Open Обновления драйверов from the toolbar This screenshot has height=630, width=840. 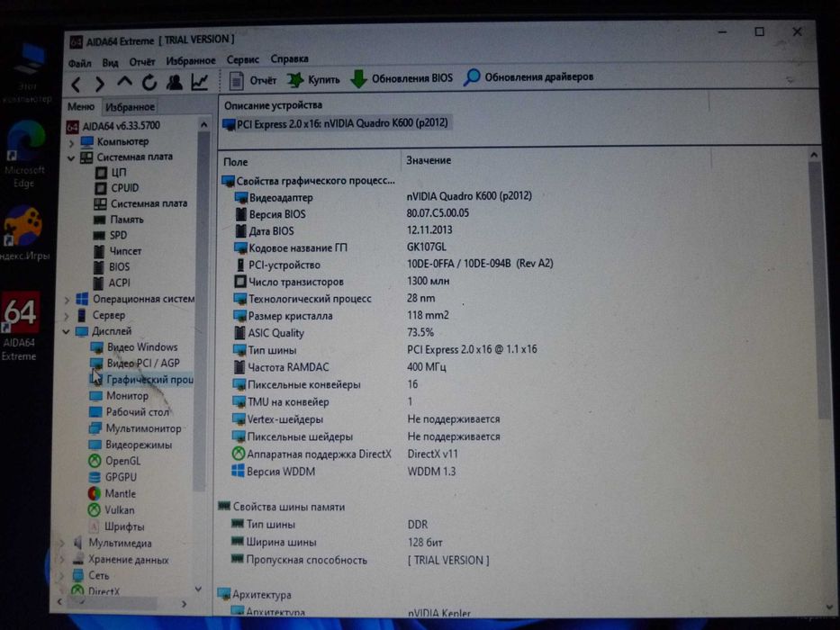(529, 77)
